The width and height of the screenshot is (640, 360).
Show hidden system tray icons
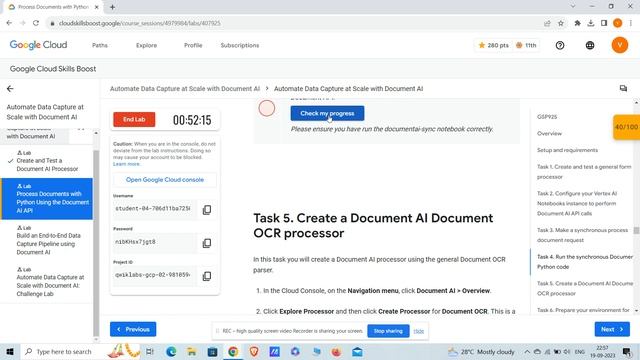click(527, 351)
